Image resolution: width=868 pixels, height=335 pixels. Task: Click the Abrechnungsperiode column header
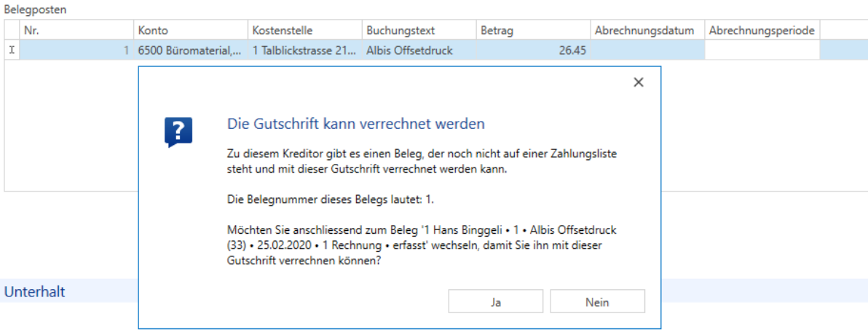pos(762,31)
